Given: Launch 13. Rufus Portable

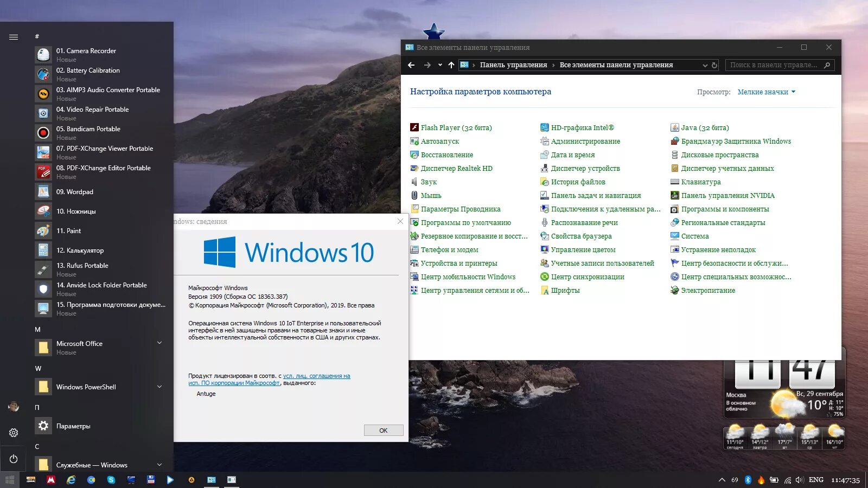Looking at the screenshot, I should point(102,269).
